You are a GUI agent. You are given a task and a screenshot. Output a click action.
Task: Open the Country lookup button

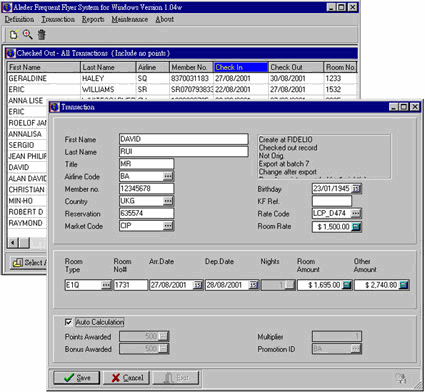click(x=168, y=201)
